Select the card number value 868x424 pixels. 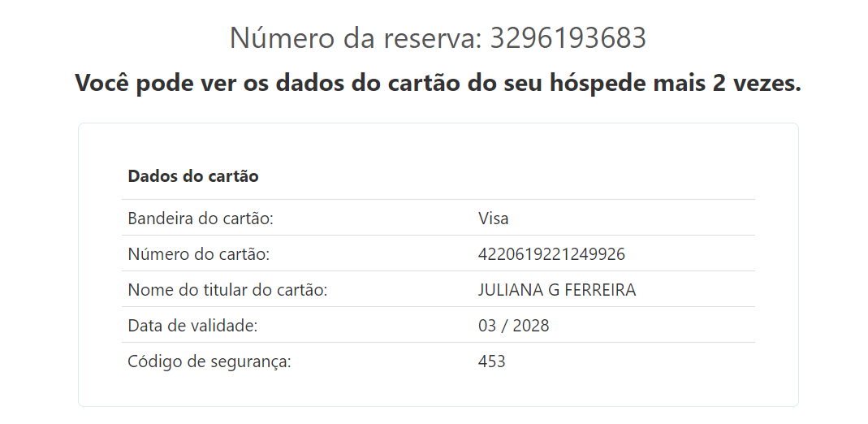(551, 254)
